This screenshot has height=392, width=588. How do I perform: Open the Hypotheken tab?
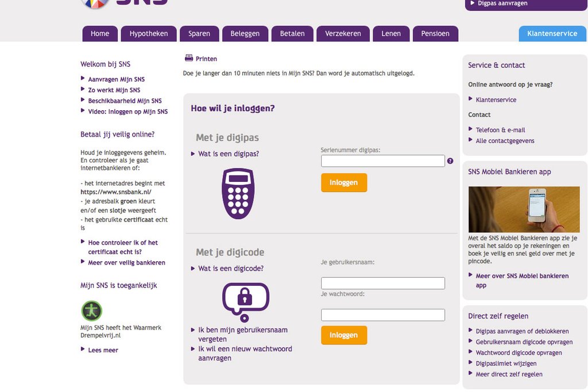[x=149, y=34]
